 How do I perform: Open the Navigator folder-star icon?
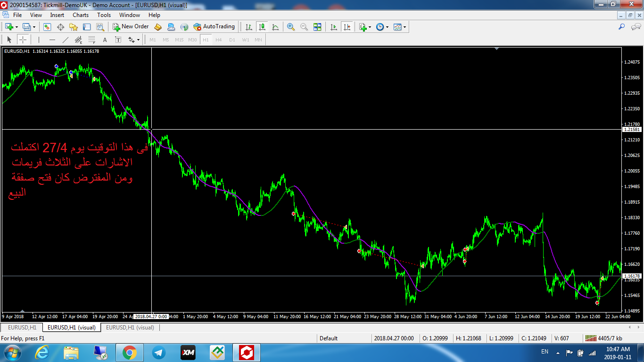point(73,27)
